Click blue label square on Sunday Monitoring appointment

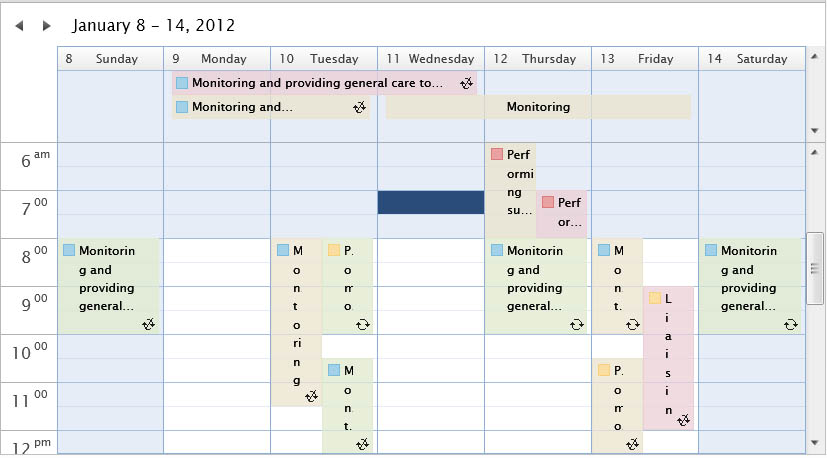pyautogui.click(x=69, y=250)
